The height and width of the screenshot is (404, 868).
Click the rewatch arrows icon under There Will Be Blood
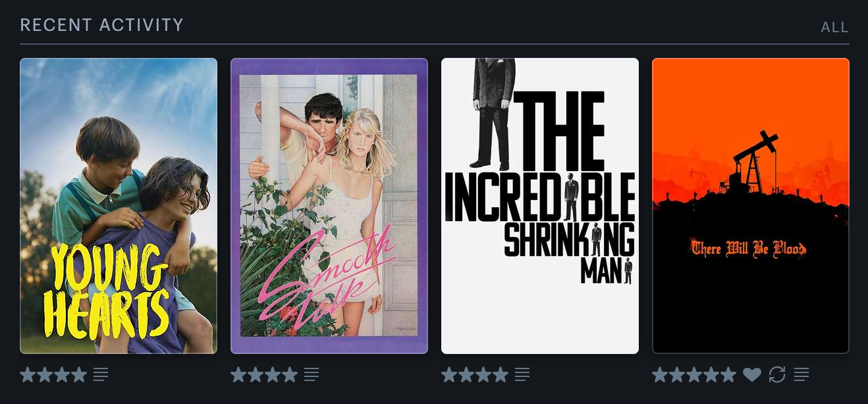tap(777, 375)
